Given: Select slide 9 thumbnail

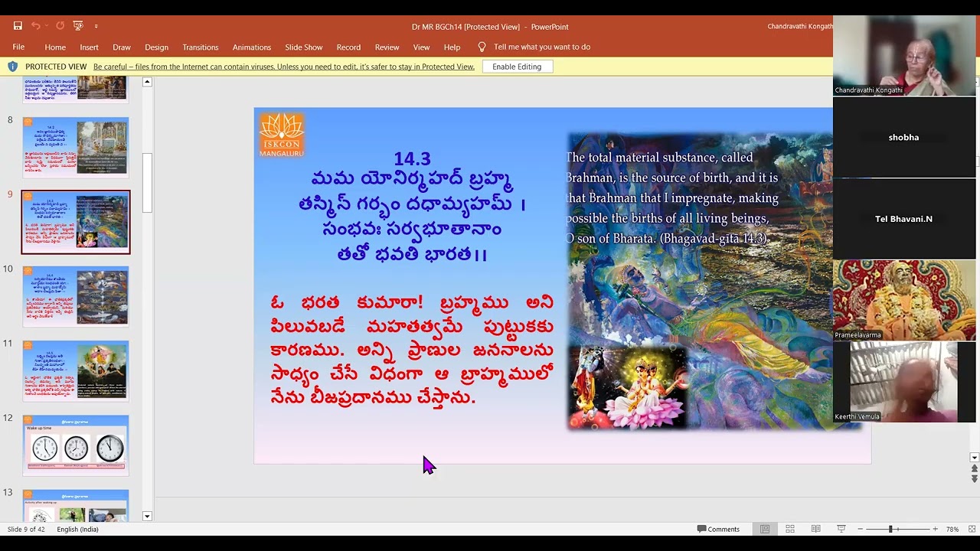Looking at the screenshot, I should click(76, 222).
